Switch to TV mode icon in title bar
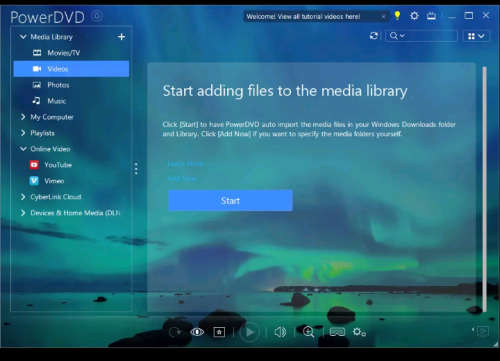The image size is (500, 361). coord(431,16)
